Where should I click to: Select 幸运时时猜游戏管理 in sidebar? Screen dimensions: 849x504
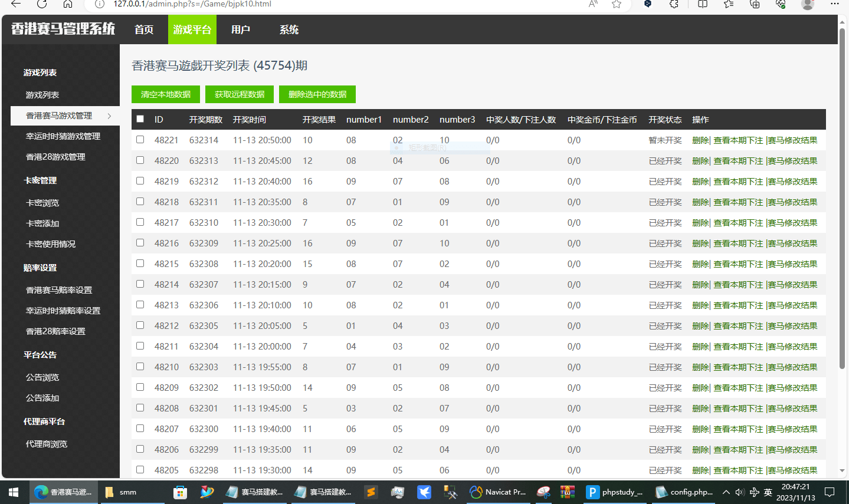click(x=63, y=136)
